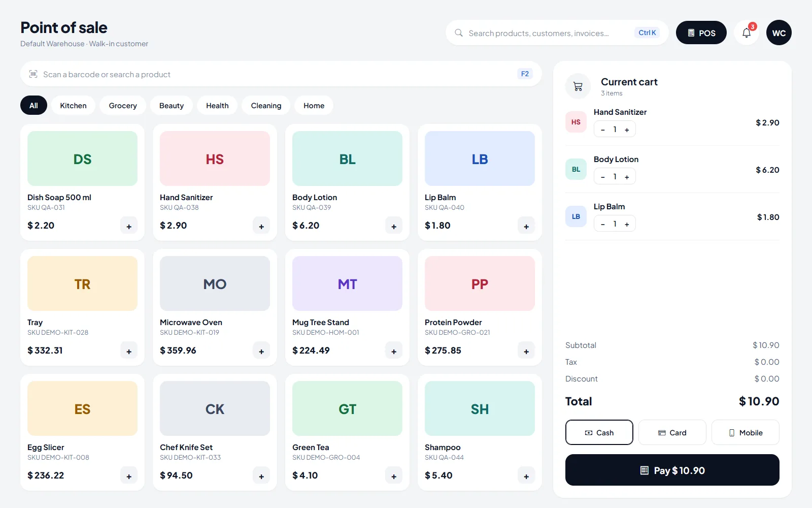Click the 'Tax' label in the cart summary
Viewport: 812px width, 508px height.
(571, 362)
